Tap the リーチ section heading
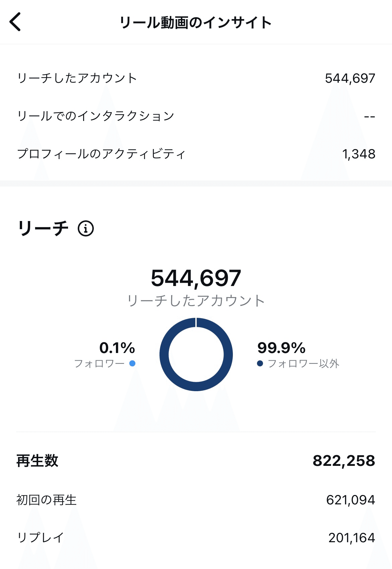This screenshot has height=569, width=392. point(43,228)
